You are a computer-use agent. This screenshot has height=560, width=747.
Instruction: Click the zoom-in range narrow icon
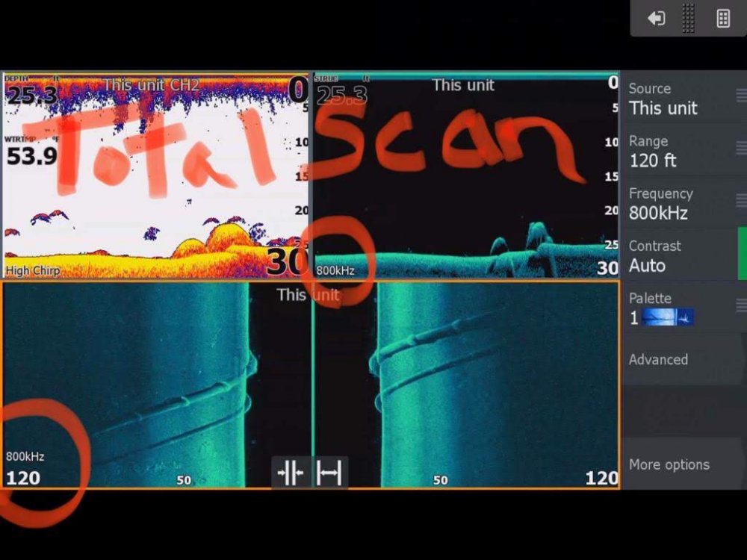tap(290, 473)
